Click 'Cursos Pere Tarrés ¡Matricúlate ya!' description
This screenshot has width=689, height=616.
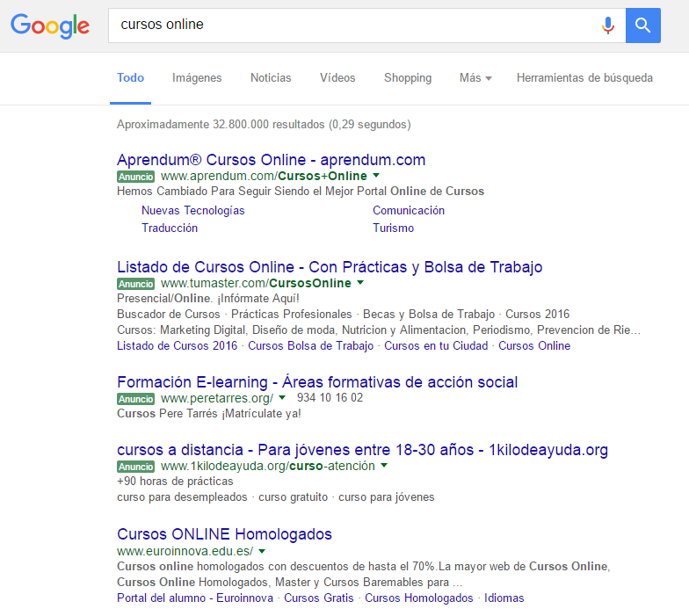(209, 413)
